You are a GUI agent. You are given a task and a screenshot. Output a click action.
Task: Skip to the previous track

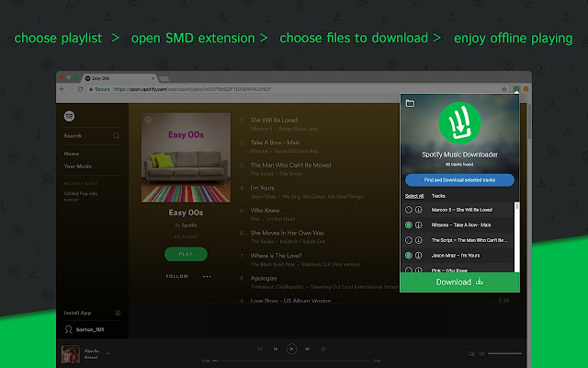click(276, 349)
